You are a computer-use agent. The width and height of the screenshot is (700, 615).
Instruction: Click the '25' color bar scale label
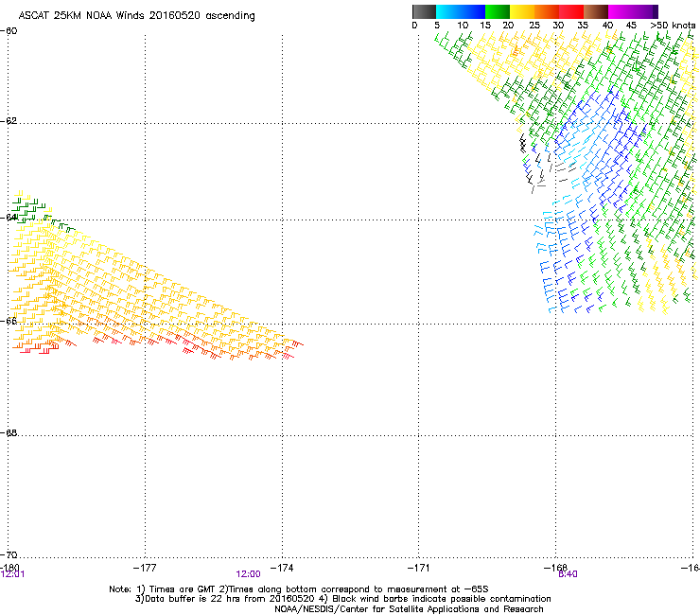(x=534, y=26)
